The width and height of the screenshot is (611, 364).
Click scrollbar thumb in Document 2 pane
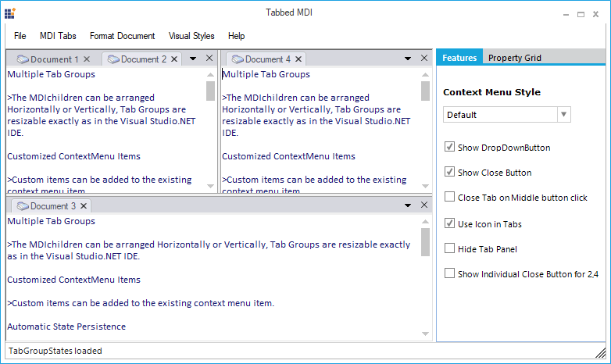click(210, 91)
